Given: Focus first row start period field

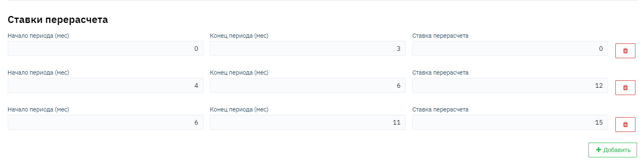Looking at the screenshot, I should tap(105, 48).
